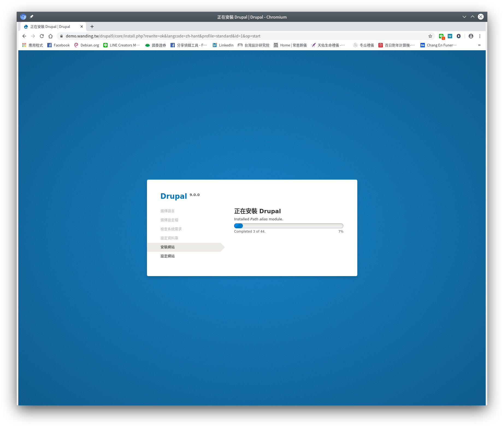This screenshot has height=427, width=504.
Task: Close the 正在安裝 Drupal tab
Action: (x=82, y=27)
